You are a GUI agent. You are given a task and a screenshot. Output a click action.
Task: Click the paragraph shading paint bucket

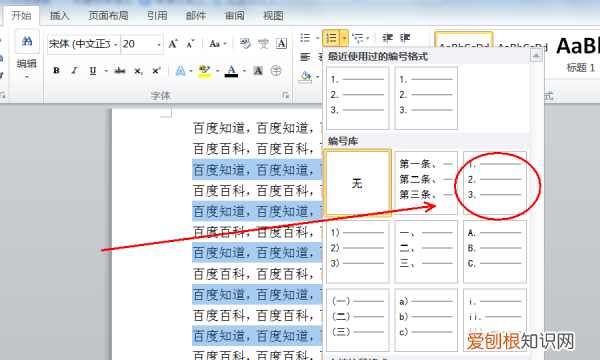[x=305, y=77]
